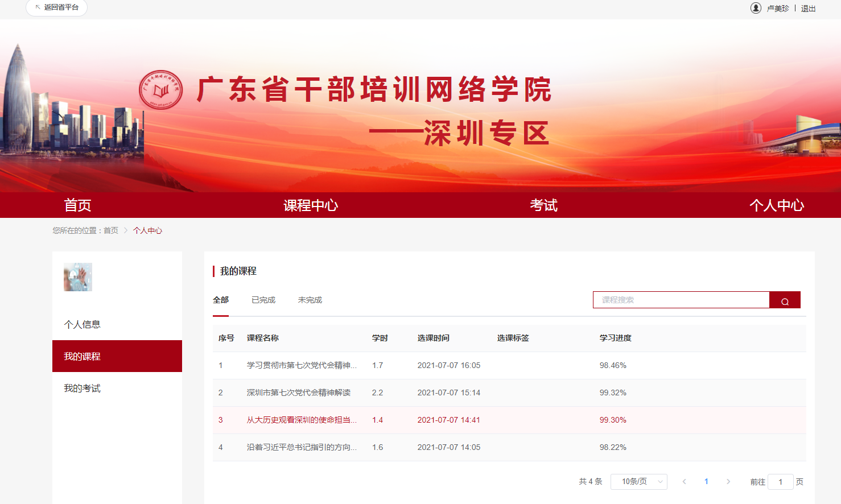Click the user avatar icon beside 卢美珍
Image resolution: width=841 pixels, height=504 pixels.
point(756,8)
